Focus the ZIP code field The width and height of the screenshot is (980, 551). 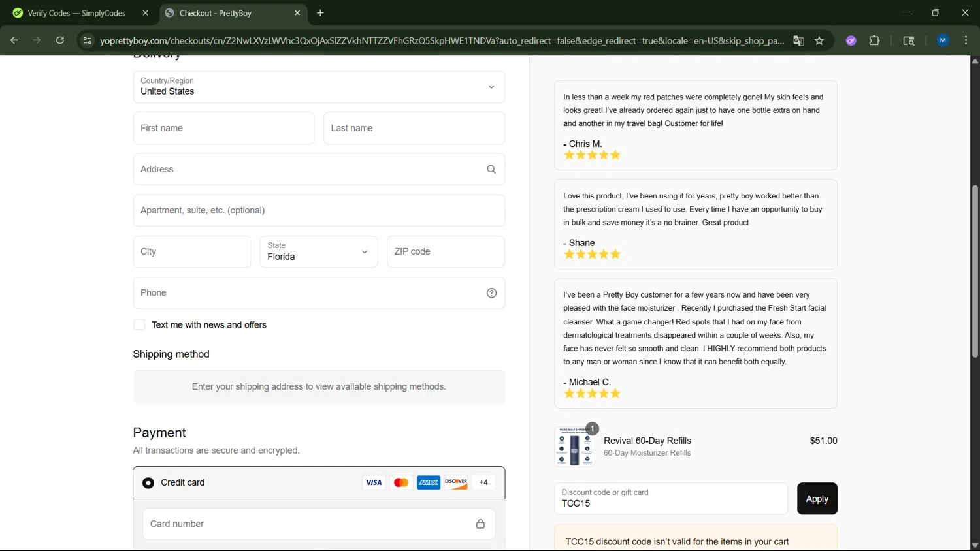click(446, 252)
